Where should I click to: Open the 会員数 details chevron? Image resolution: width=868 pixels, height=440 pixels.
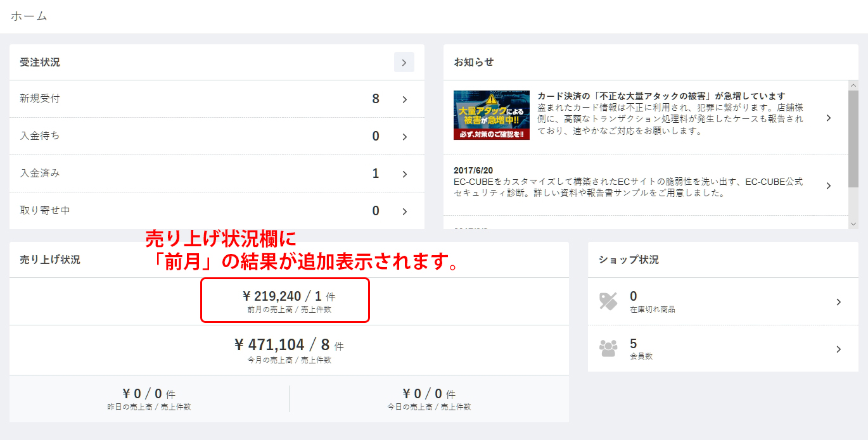[x=838, y=349]
